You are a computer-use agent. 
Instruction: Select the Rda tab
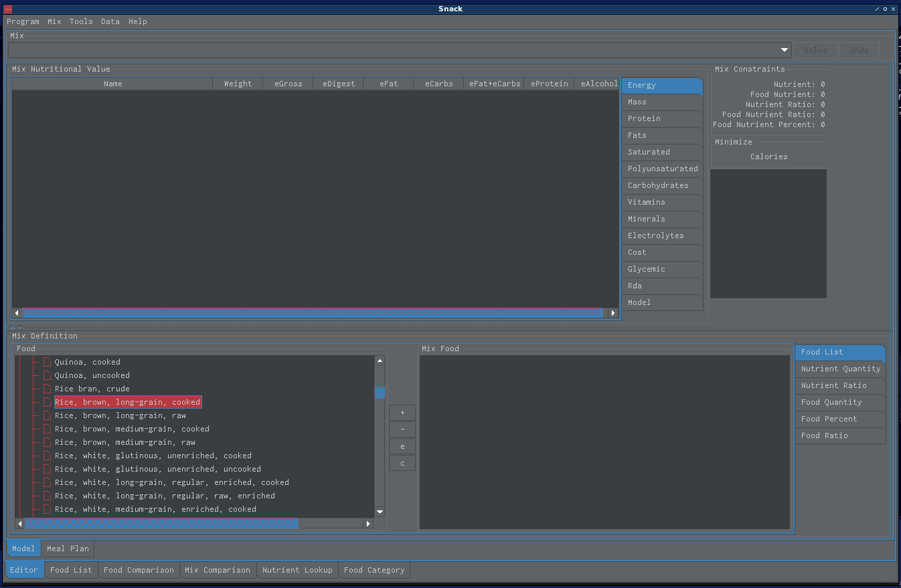[x=662, y=286]
